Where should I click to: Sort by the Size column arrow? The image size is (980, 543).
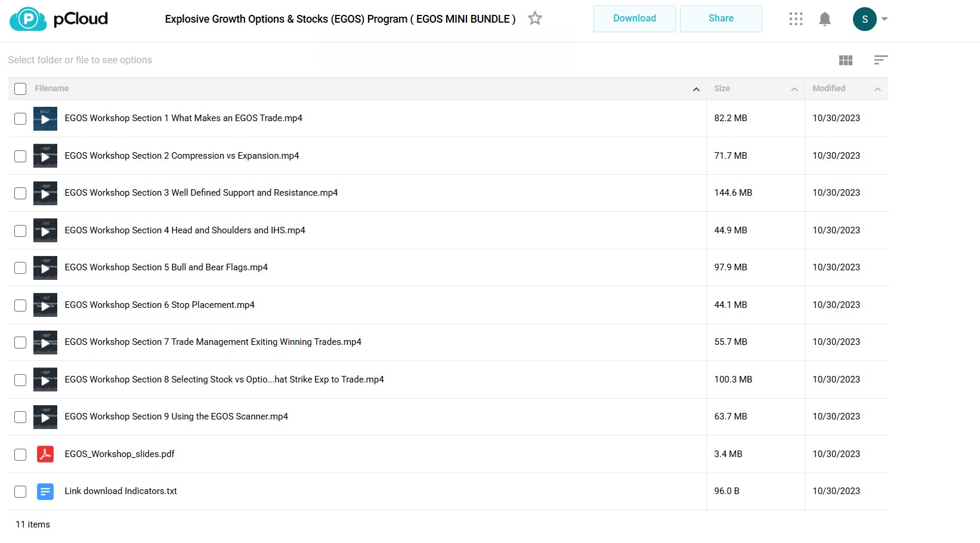pos(794,89)
